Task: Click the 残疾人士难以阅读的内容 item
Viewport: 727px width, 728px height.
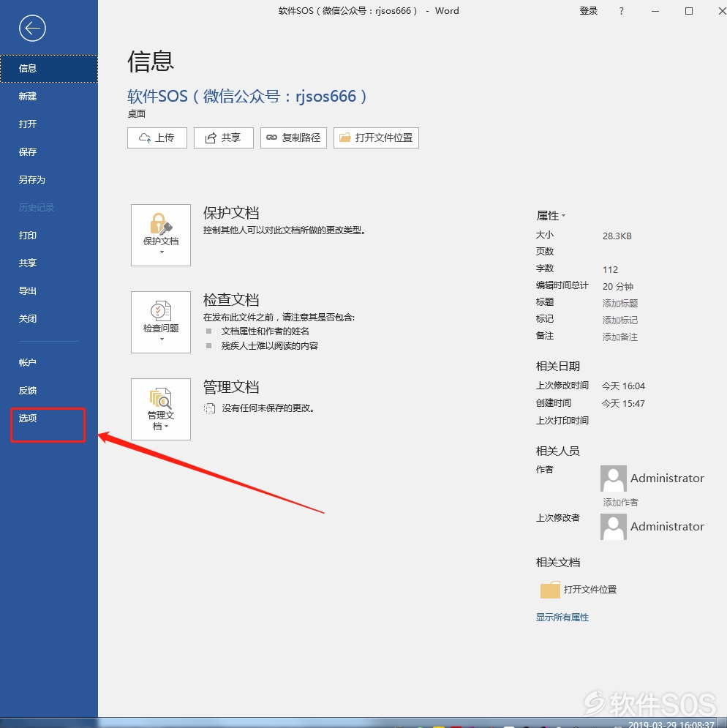Action: click(270, 346)
